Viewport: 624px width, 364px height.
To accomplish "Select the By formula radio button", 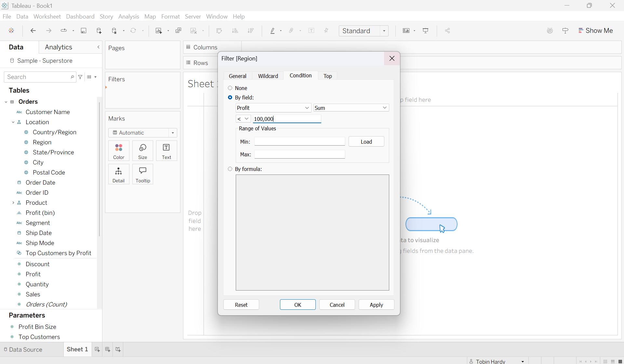I will 230,169.
